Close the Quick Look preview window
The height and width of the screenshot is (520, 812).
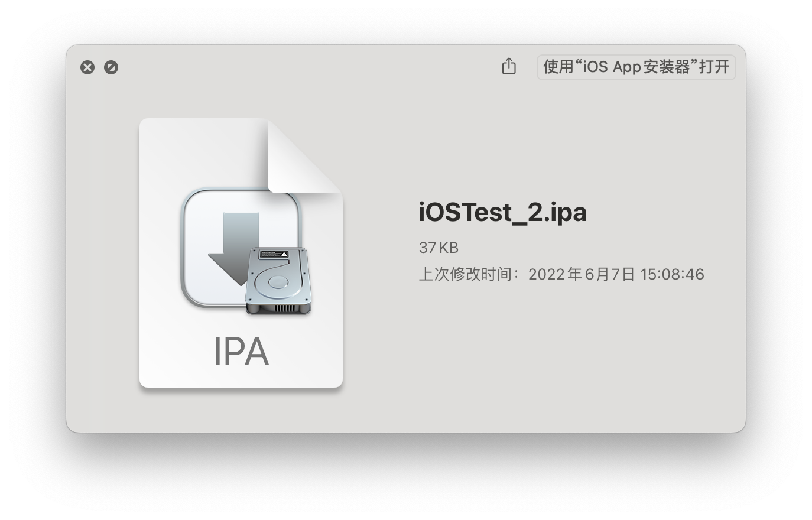87,67
